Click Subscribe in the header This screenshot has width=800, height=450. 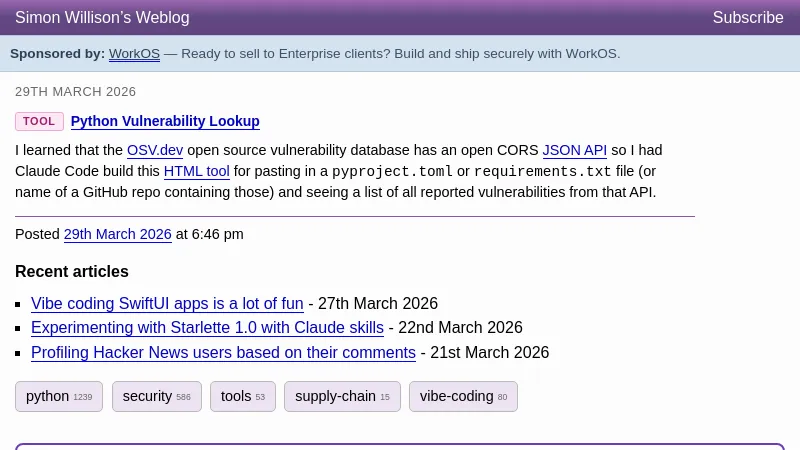[x=747, y=18]
